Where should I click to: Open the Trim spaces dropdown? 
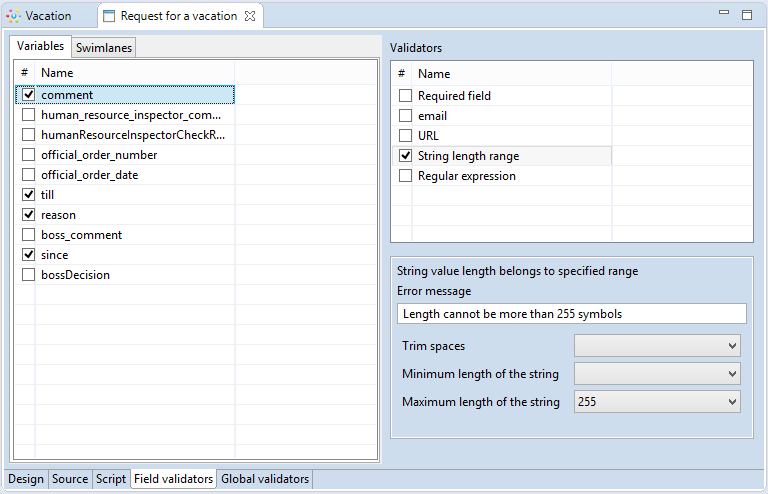657,345
